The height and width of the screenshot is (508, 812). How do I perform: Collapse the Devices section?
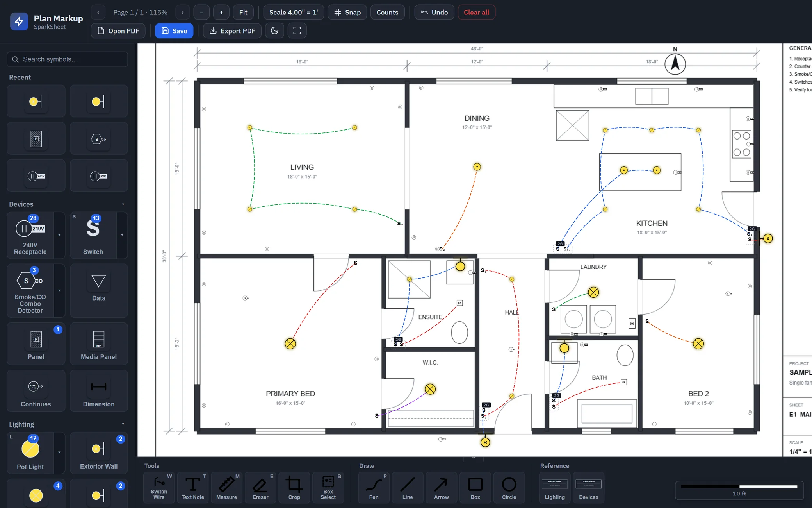[123, 204]
